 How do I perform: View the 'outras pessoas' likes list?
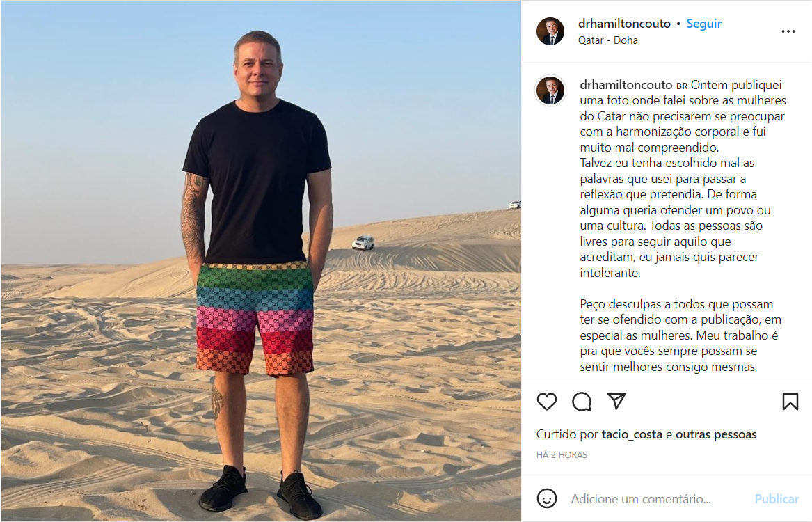click(x=716, y=434)
